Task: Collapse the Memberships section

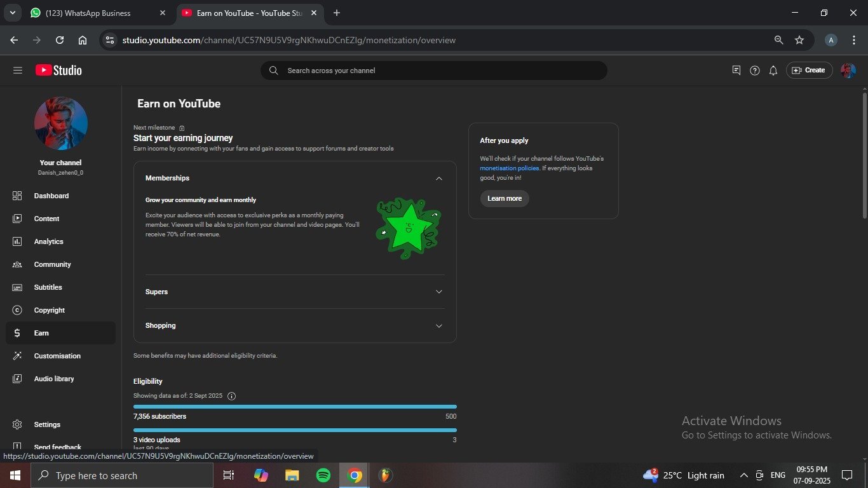Action: coord(438,179)
